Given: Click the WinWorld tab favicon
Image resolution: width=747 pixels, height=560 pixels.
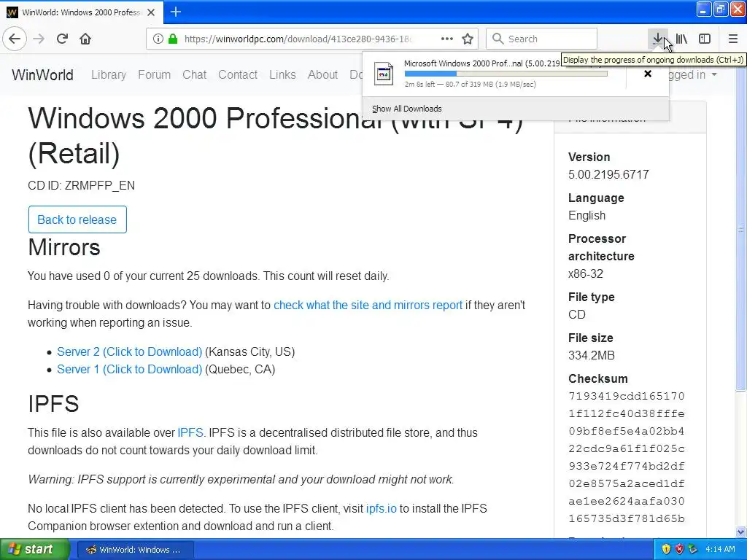Looking at the screenshot, I should 12,12.
